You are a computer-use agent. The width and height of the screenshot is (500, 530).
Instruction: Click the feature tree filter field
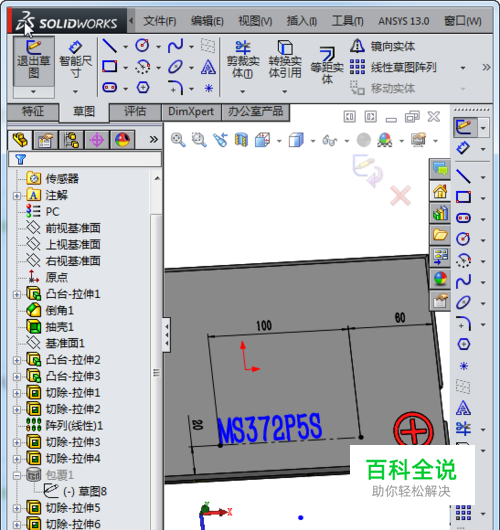(85, 159)
